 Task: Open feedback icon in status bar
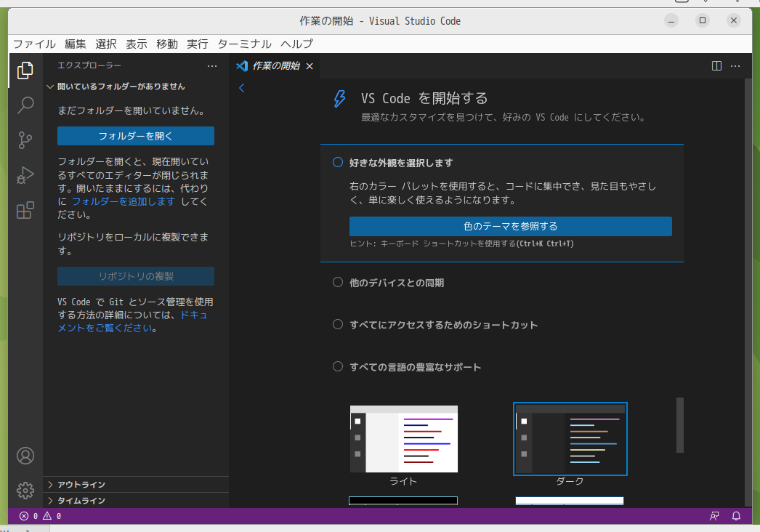point(714,516)
